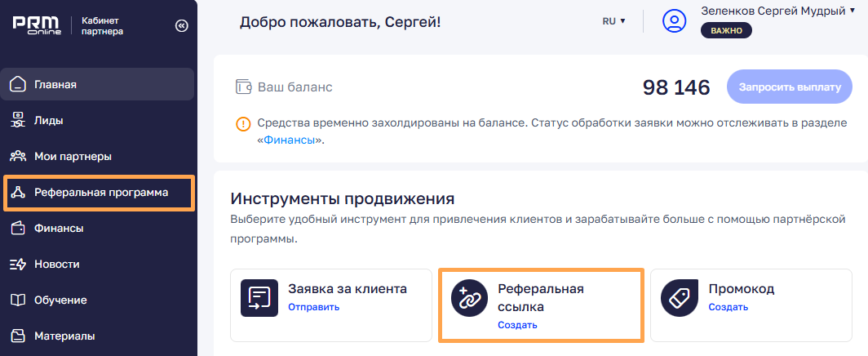868x356 pixels.
Task: Click the Заявка за клиента form icon
Action: point(259,298)
